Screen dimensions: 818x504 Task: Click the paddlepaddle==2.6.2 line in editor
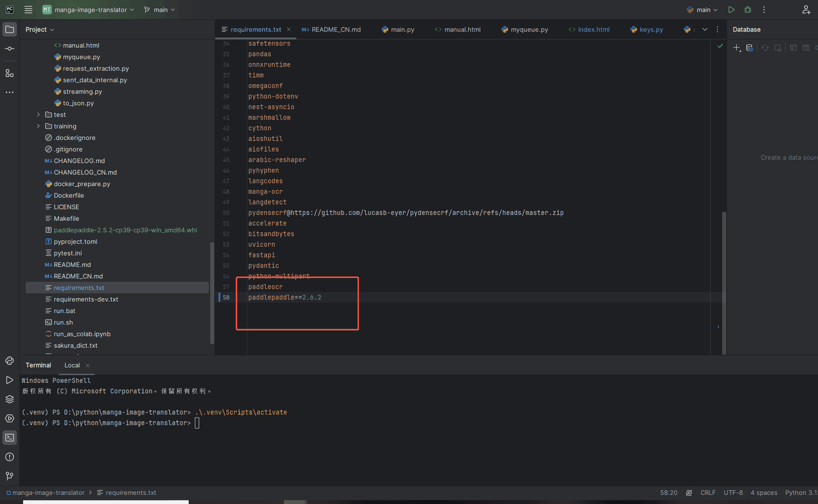click(x=285, y=298)
